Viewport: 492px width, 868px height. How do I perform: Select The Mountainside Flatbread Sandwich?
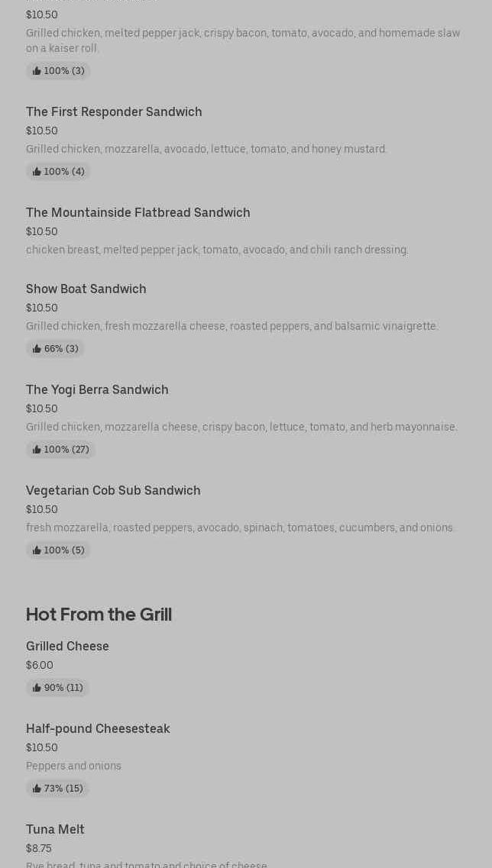click(x=138, y=213)
